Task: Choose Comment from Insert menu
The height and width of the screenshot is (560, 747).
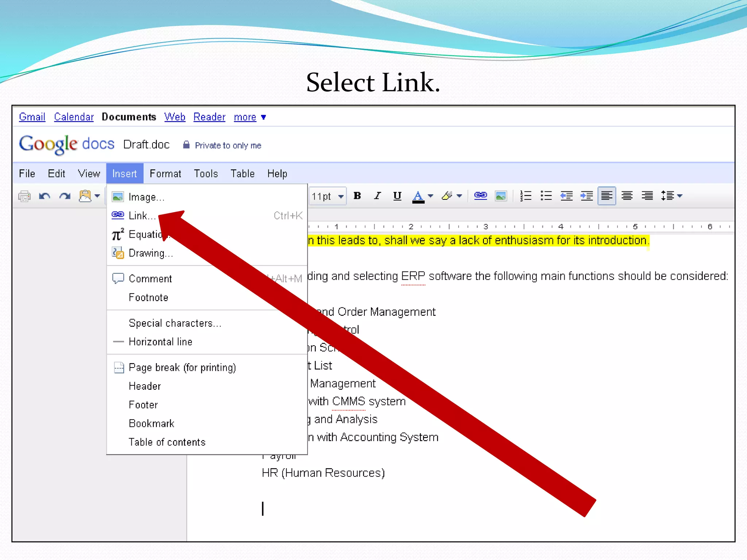Action: 207,279
